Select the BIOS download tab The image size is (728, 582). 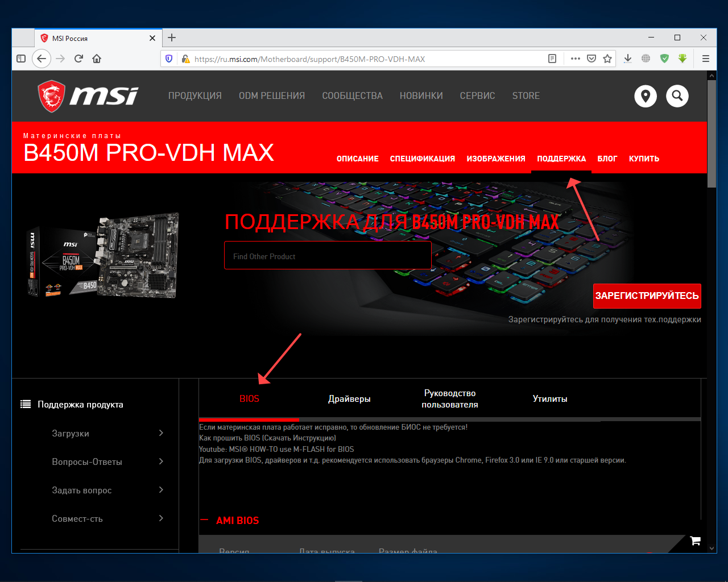pos(249,398)
